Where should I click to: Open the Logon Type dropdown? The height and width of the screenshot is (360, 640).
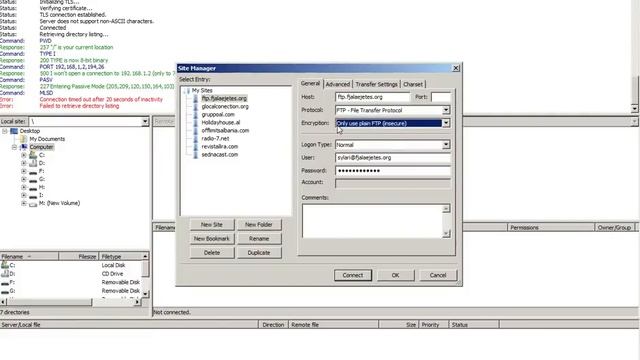click(x=446, y=145)
